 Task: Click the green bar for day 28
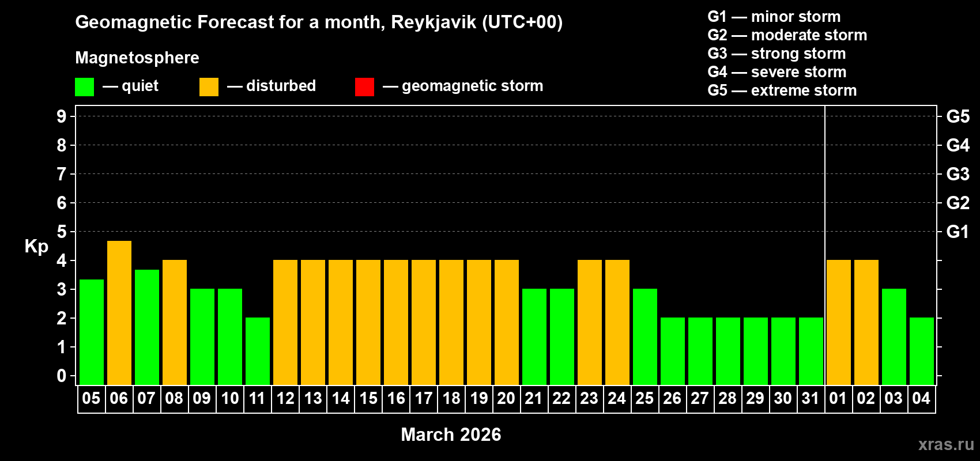[728, 352]
